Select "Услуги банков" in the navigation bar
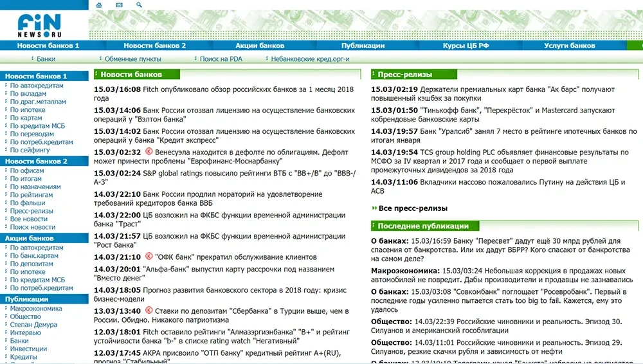The height and width of the screenshot is (364, 643). 569,46
